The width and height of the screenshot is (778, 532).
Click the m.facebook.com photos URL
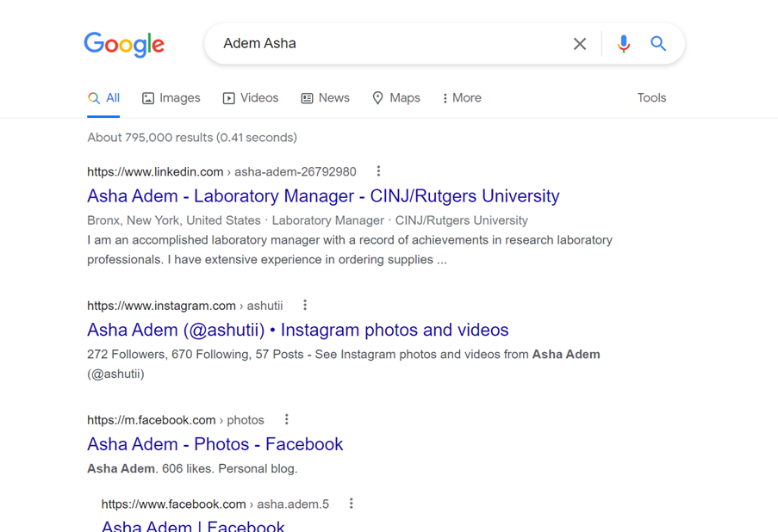click(x=176, y=420)
